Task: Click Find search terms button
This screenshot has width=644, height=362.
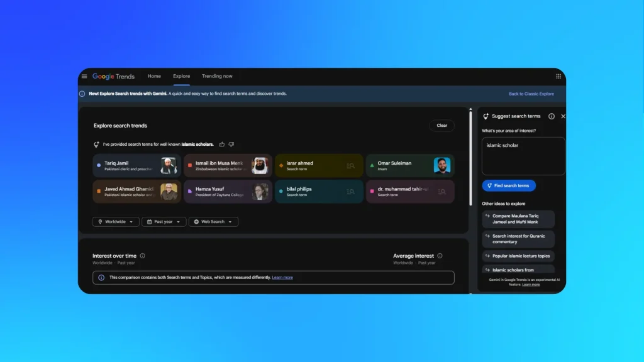Action: tap(508, 185)
